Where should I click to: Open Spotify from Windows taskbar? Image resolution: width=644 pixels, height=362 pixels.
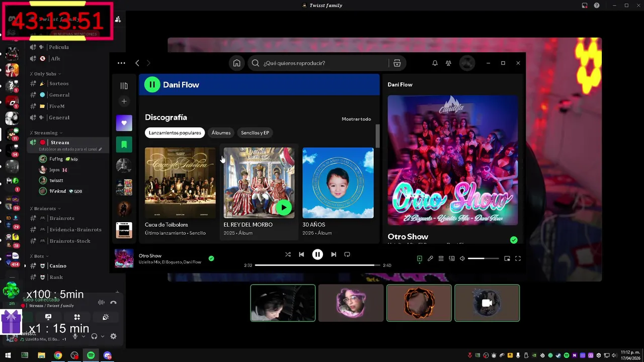coord(91,355)
